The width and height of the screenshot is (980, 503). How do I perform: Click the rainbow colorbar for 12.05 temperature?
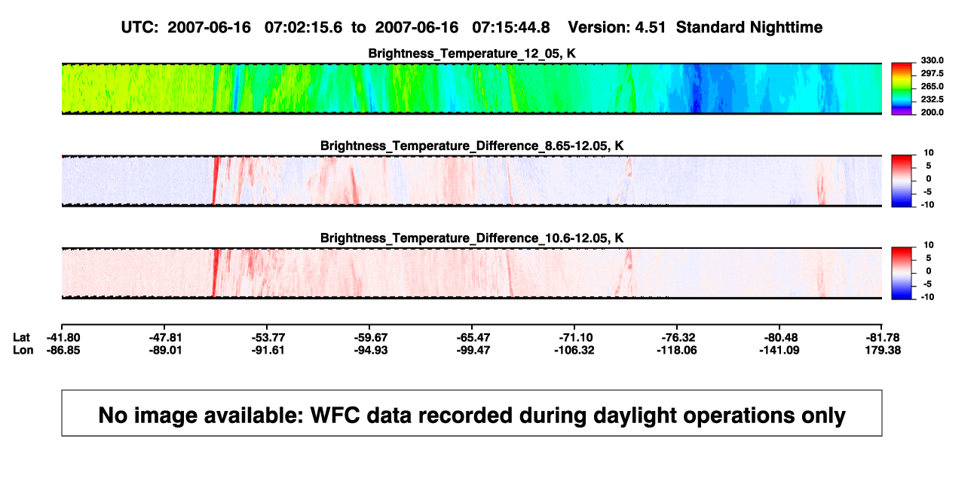903,89
